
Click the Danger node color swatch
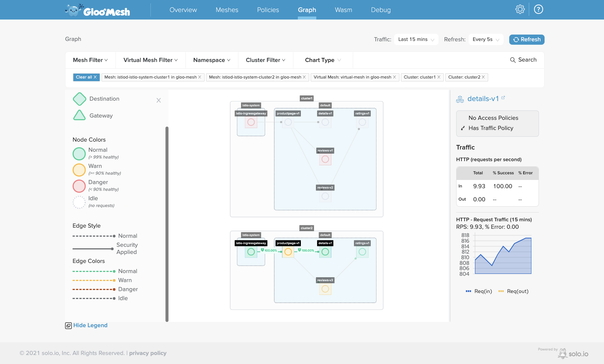click(79, 186)
